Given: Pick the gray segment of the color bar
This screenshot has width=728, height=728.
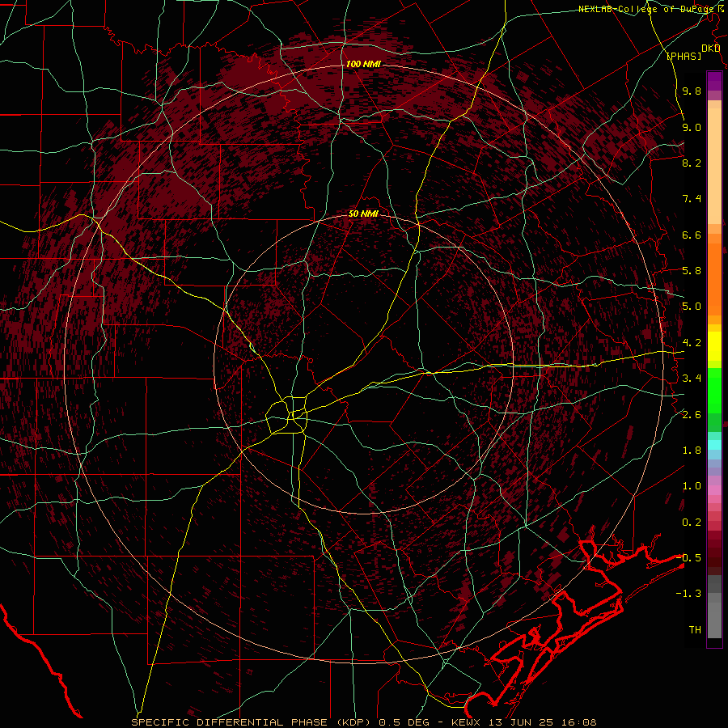Looking at the screenshot, I should coord(714,608).
